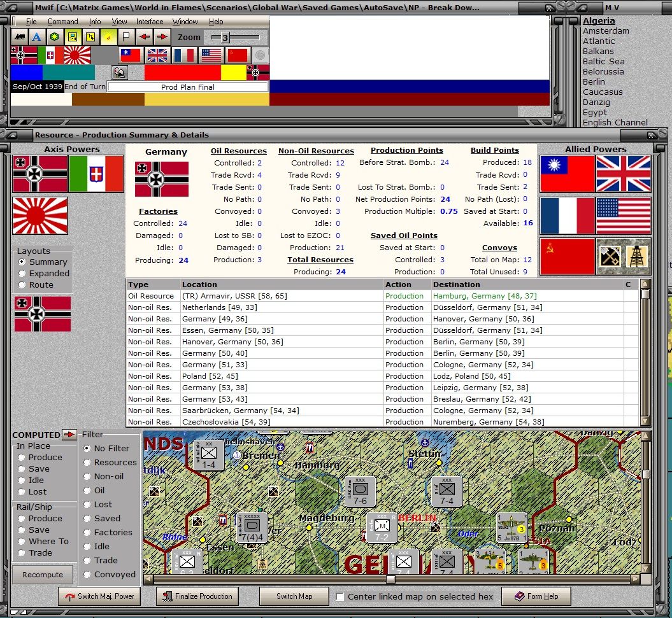
Task: Select the German flag under Axis Powers
Action: coord(40,174)
